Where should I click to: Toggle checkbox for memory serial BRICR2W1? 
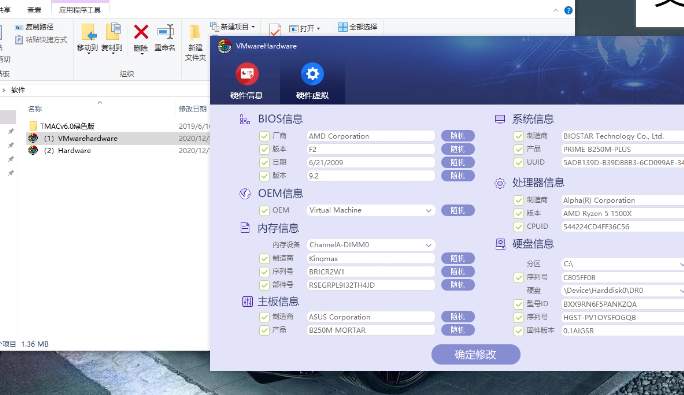[264, 272]
